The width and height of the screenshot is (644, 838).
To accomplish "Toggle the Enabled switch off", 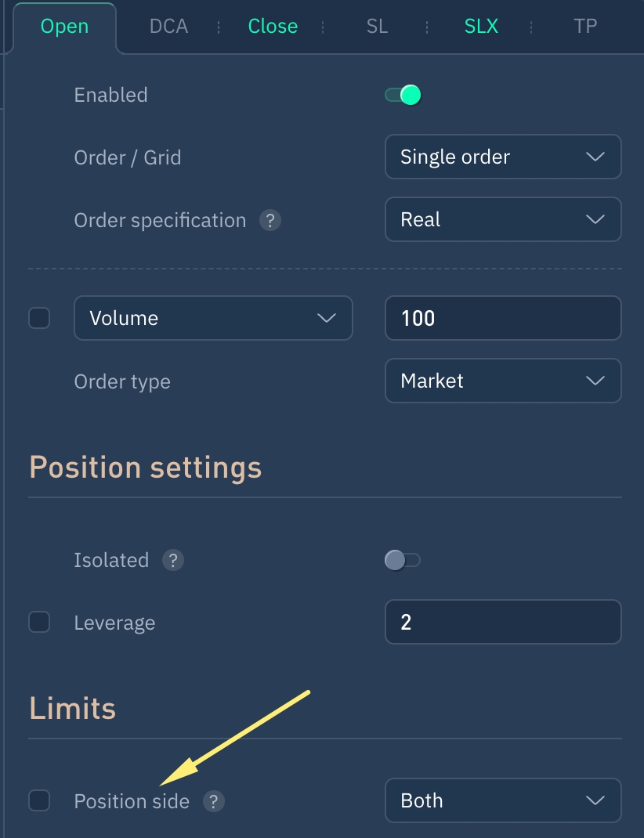I will tap(403, 96).
